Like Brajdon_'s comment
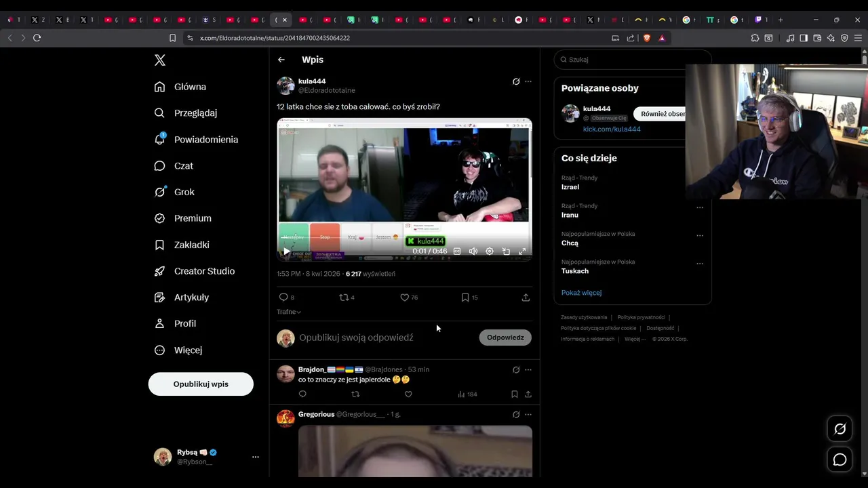The width and height of the screenshot is (868, 488). tap(408, 394)
